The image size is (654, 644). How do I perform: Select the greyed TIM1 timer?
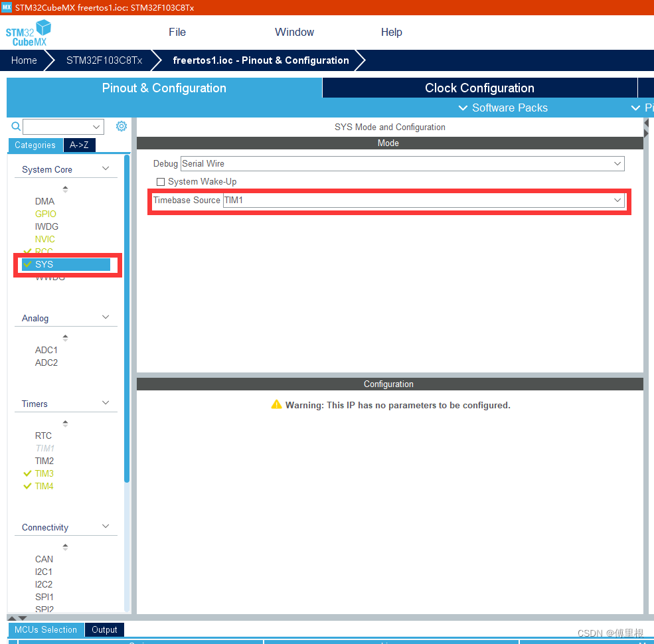tap(44, 448)
